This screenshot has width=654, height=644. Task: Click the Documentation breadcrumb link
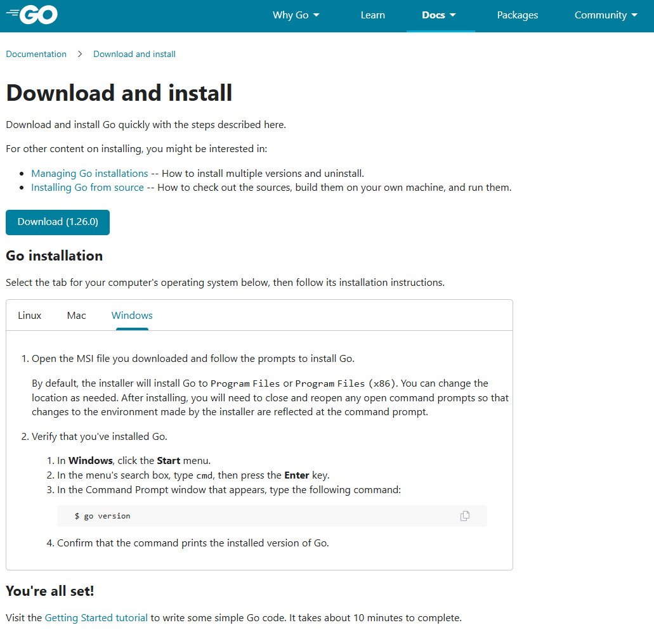36,54
